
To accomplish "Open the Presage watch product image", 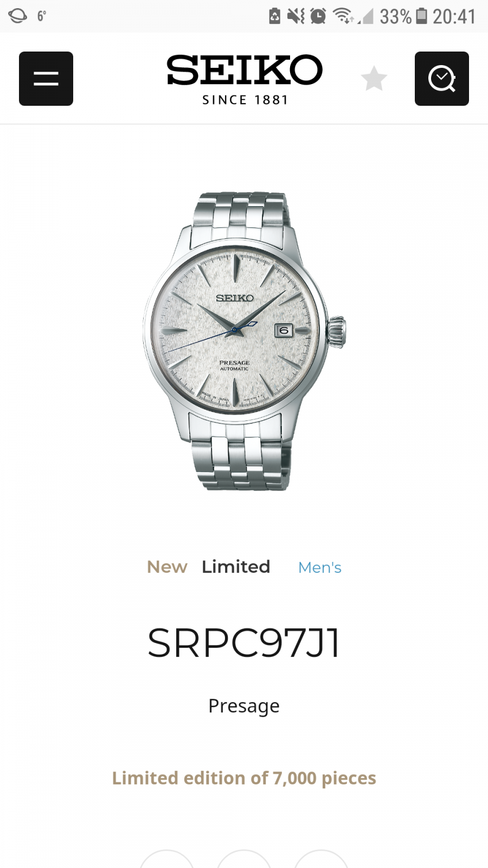I will coord(244,341).
